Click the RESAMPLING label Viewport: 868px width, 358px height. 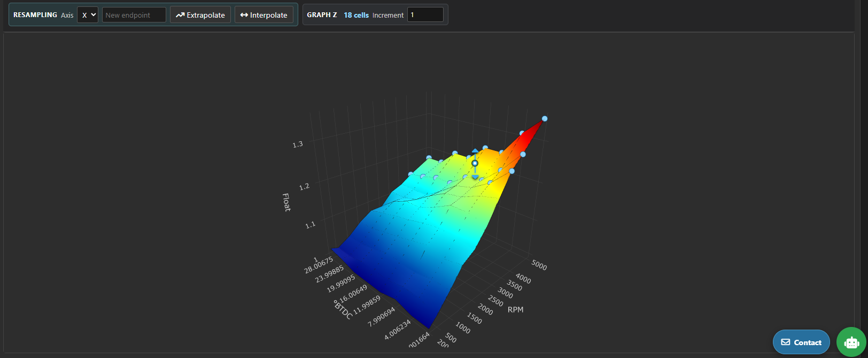click(x=35, y=15)
